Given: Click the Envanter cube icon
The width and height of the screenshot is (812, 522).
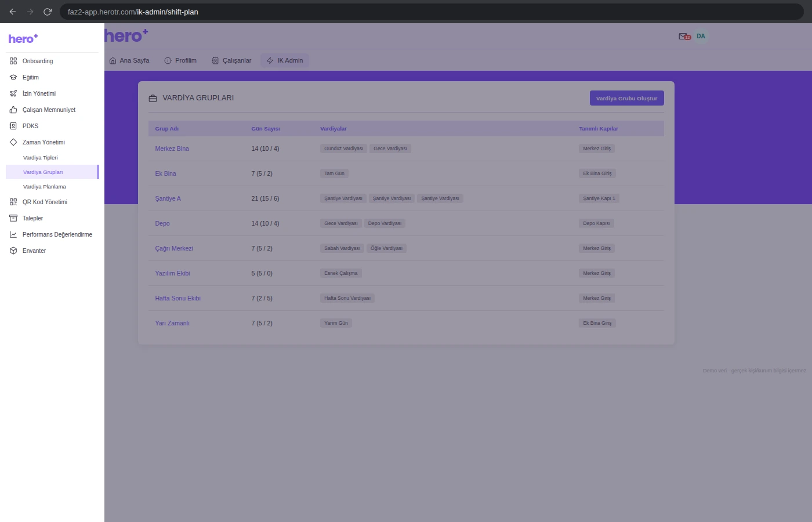Looking at the screenshot, I should click(13, 251).
